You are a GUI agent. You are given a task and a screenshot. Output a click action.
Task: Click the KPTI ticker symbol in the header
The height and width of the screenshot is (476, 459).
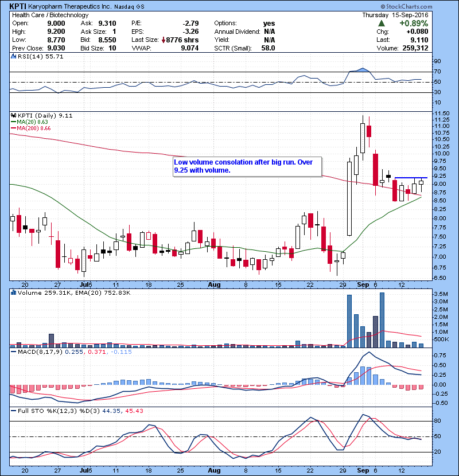pyautogui.click(x=18, y=6)
